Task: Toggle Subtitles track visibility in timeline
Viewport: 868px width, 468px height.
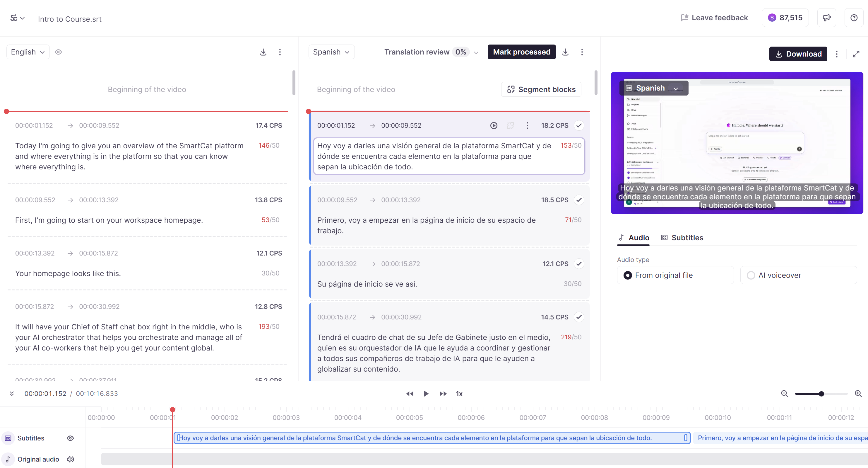Action: click(x=71, y=438)
